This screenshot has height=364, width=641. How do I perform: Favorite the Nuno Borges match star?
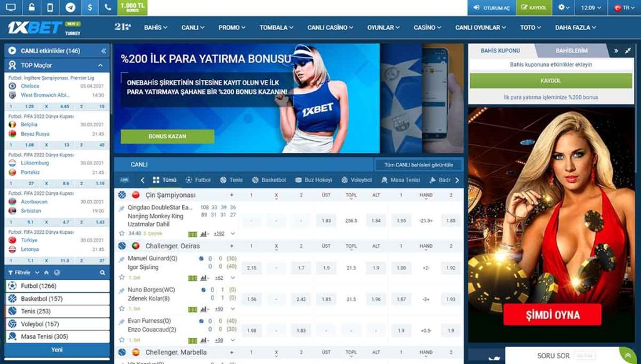click(x=121, y=309)
